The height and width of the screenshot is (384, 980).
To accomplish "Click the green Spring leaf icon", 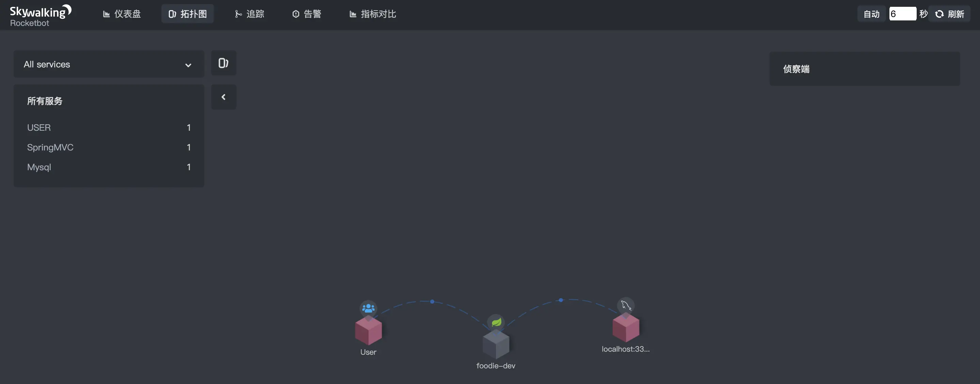I will point(496,322).
